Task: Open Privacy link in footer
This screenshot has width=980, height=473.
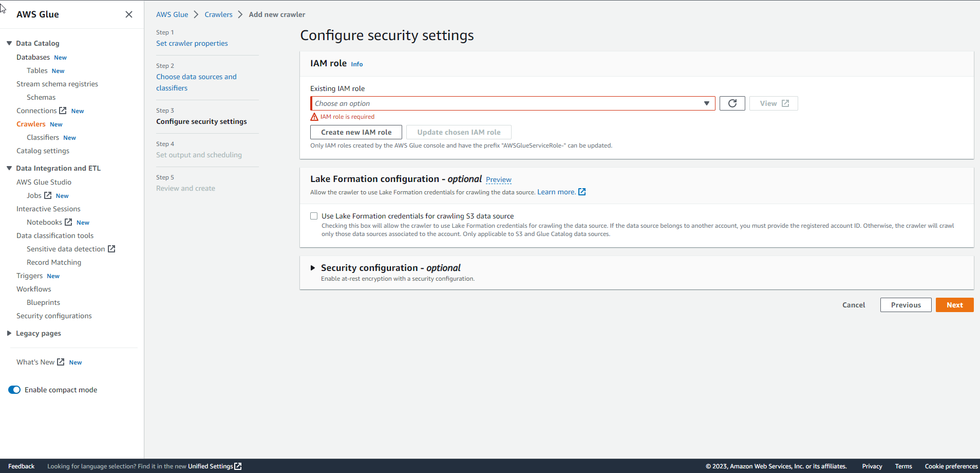Action: coord(872,466)
